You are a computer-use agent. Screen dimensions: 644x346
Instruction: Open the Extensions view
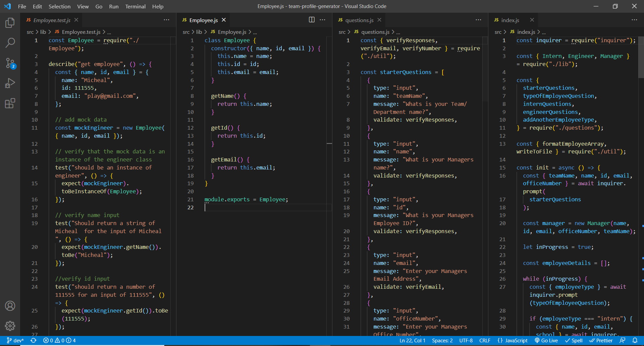10,103
